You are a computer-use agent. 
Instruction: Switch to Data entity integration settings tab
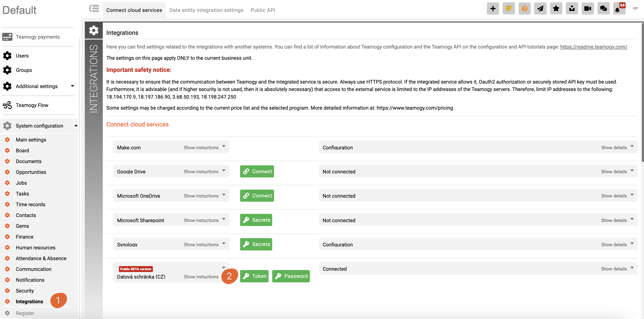pyautogui.click(x=206, y=10)
